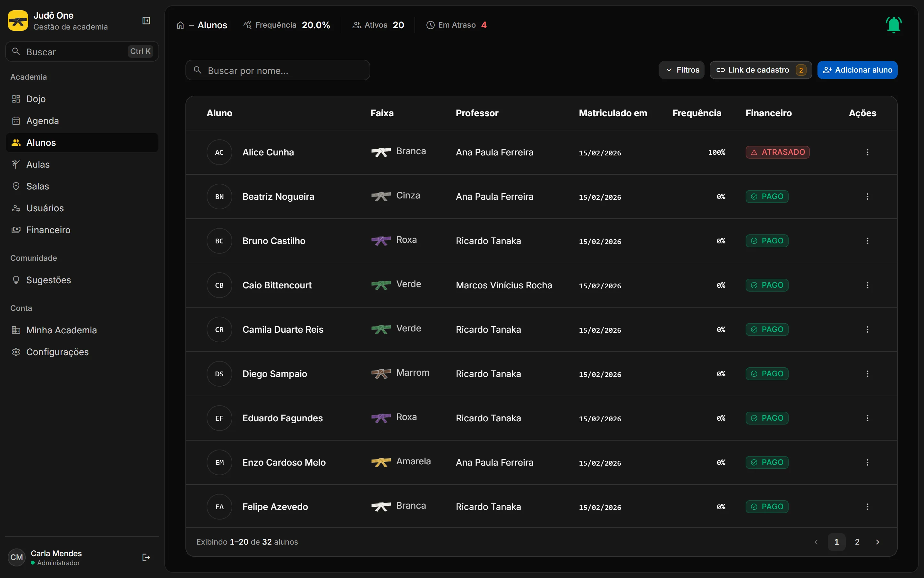Go home via breadcrumb house icon
This screenshot has width=924, height=578.
(x=180, y=25)
